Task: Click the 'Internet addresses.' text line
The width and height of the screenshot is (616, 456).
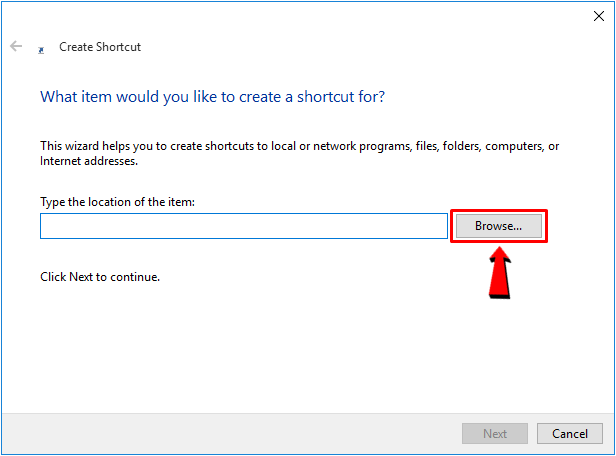Action: 89,160
